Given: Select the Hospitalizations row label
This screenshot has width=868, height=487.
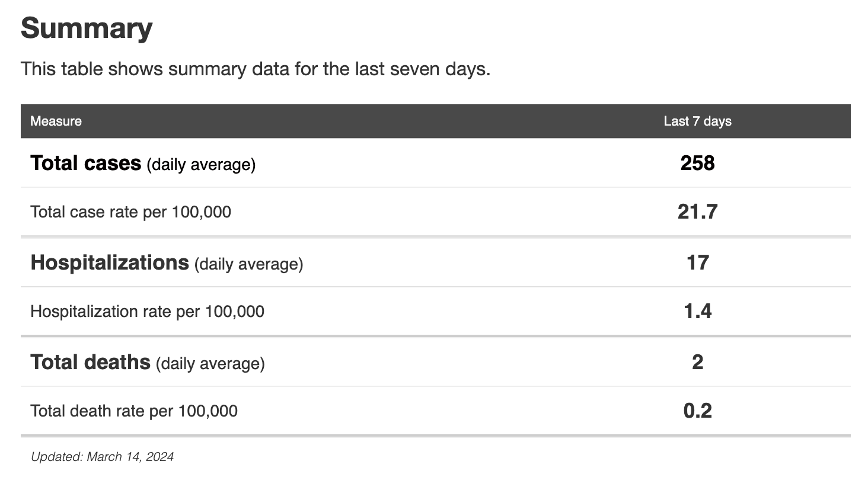Looking at the screenshot, I should pos(110,263).
